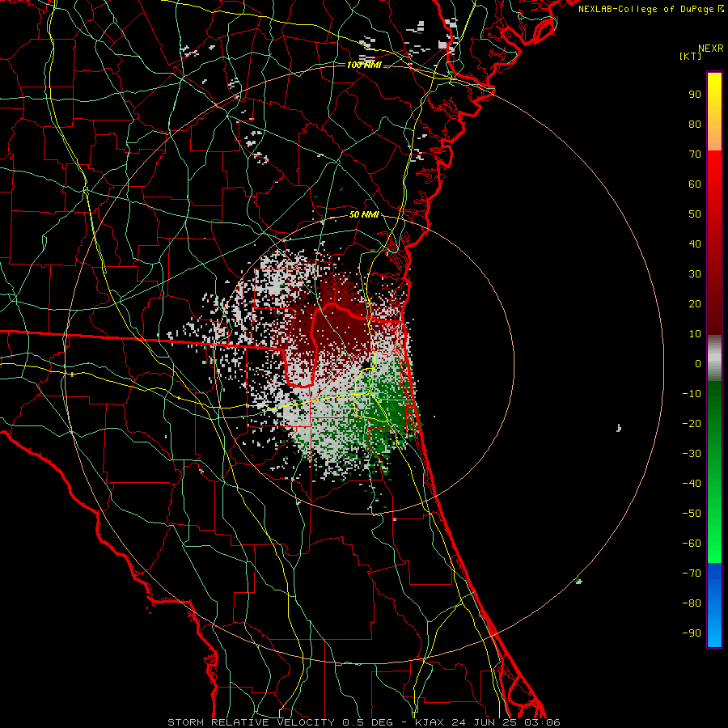Click the [KT] units label
Screen dimensions: 728x728
click(690, 56)
